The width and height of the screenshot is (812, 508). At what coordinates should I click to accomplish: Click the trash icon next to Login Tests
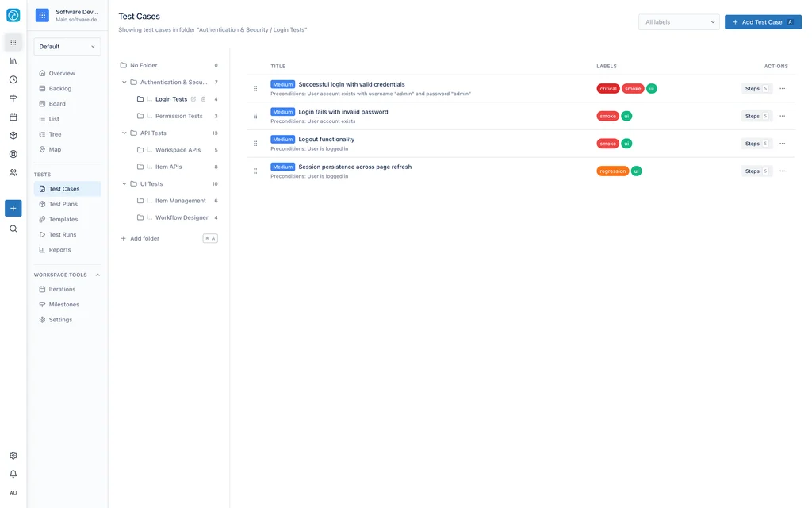[x=204, y=99]
